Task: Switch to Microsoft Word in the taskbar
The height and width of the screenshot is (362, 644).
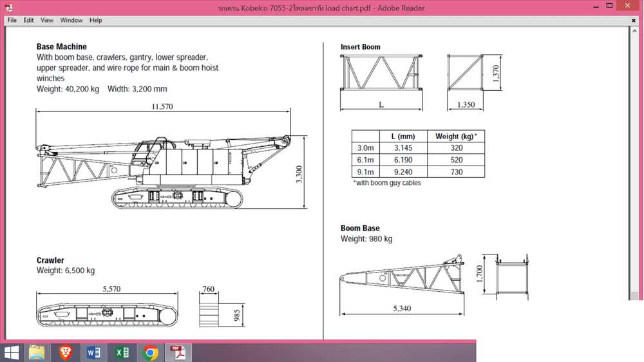Action: coord(93,352)
